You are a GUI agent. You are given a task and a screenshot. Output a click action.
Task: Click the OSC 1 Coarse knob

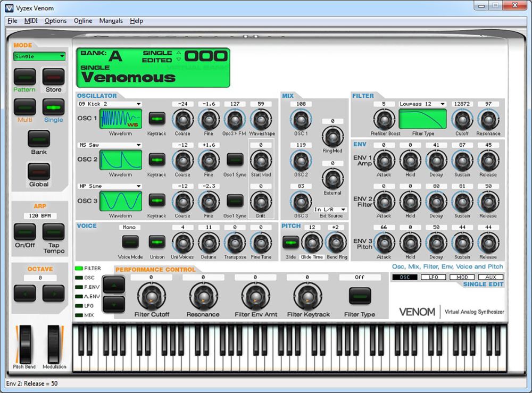(x=182, y=119)
